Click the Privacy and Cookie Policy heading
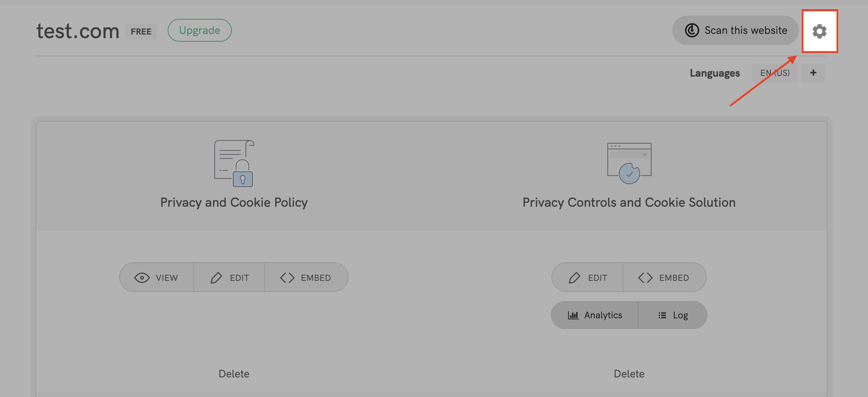 point(234,202)
